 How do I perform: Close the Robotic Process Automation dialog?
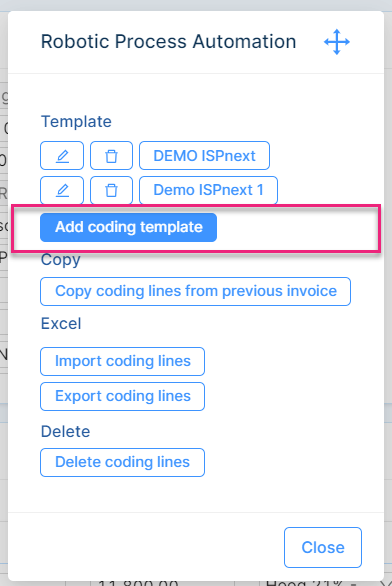(x=323, y=548)
